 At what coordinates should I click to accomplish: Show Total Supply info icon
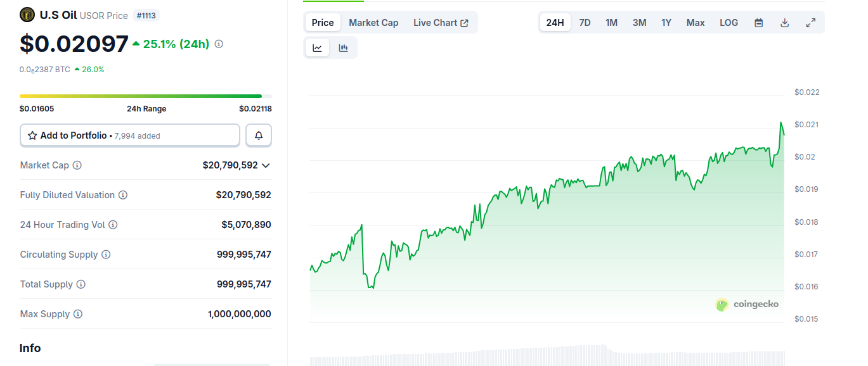coord(81,284)
